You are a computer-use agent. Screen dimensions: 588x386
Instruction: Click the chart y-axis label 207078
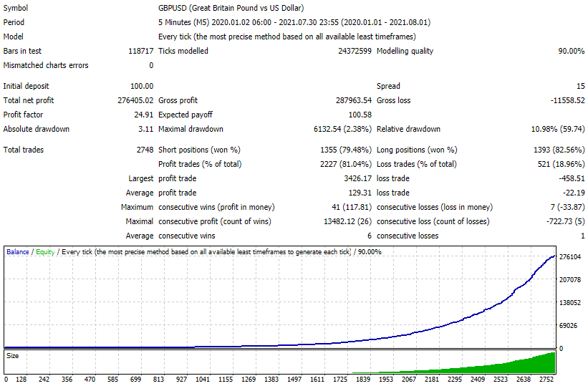point(570,280)
